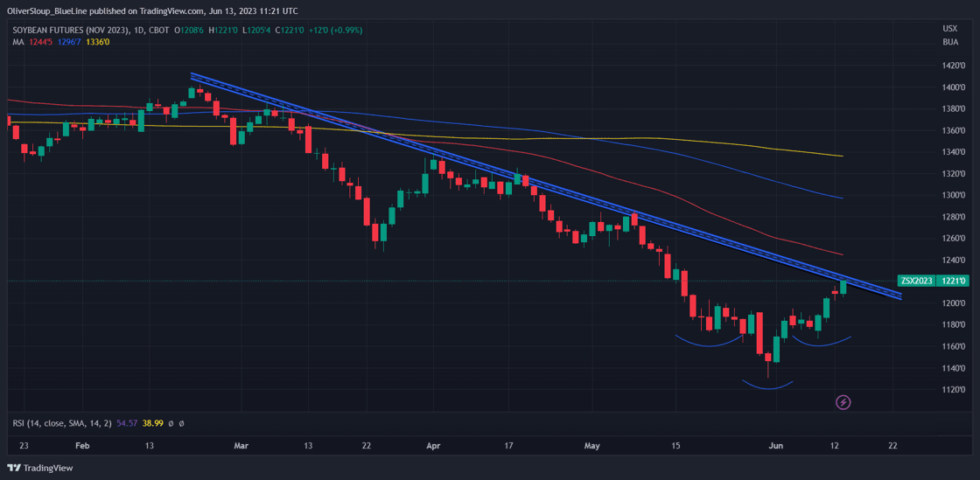
Task: Click the Feb date label on time axis
Action: 82,446
